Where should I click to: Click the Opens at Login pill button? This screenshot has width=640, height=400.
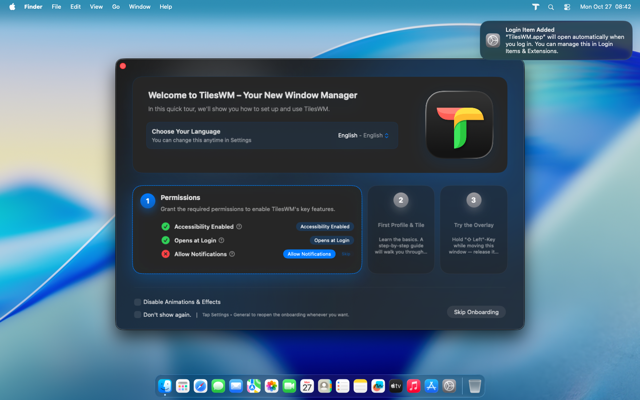[x=331, y=240]
